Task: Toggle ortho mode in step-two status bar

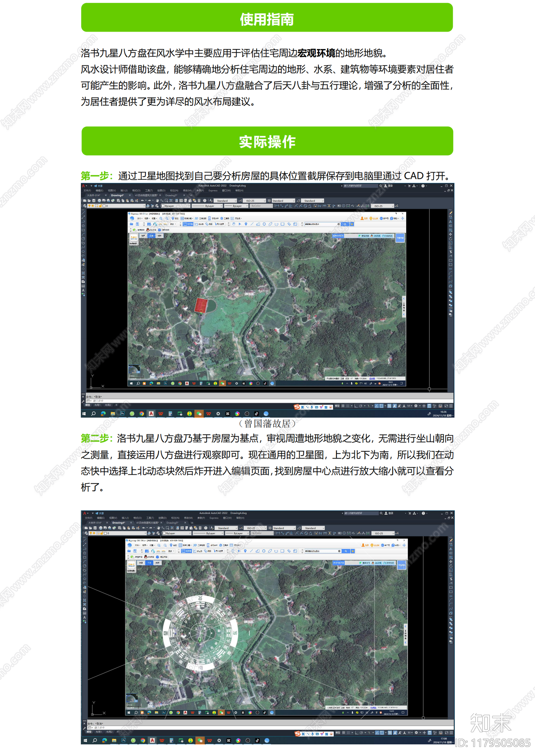Action: click(356, 733)
